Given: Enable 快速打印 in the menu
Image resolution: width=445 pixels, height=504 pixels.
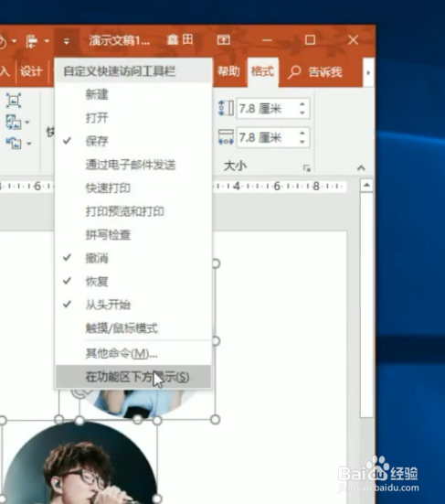Looking at the screenshot, I should click(x=132, y=188).
